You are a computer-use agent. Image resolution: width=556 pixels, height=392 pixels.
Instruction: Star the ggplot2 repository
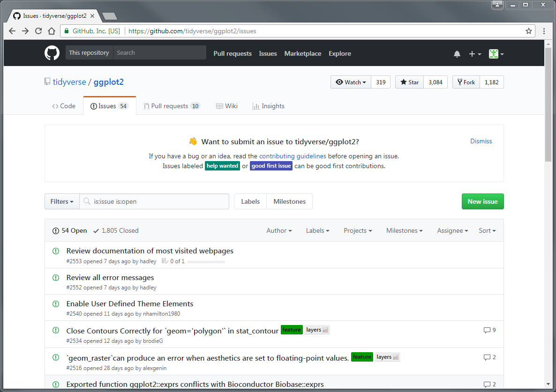pos(409,82)
